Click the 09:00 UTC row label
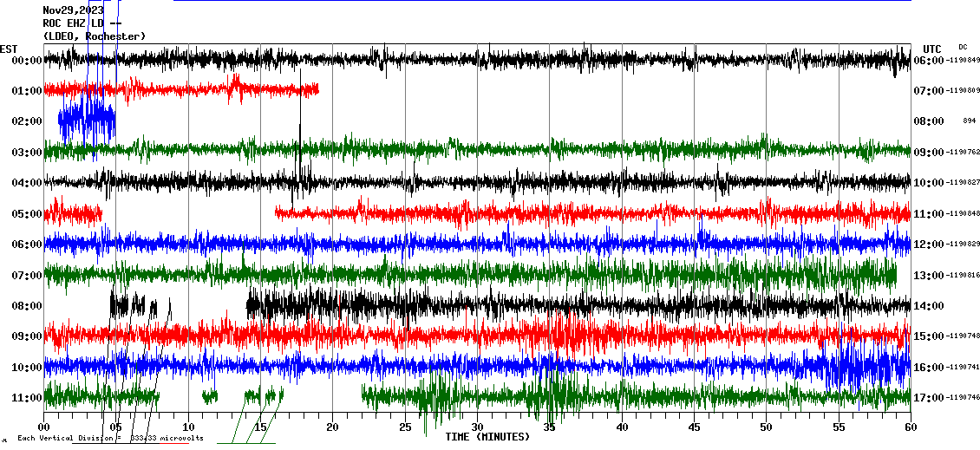Screen dimensions: 980x450 (x=928, y=153)
